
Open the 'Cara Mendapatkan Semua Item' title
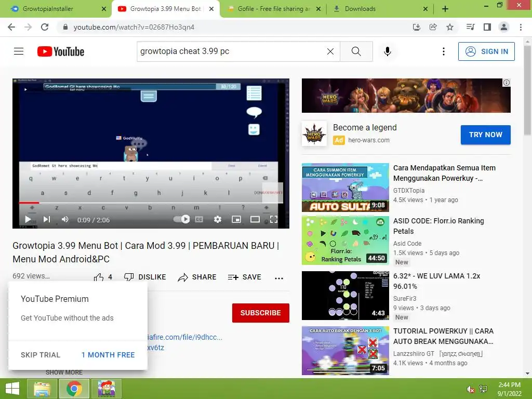tap(444, 173)
